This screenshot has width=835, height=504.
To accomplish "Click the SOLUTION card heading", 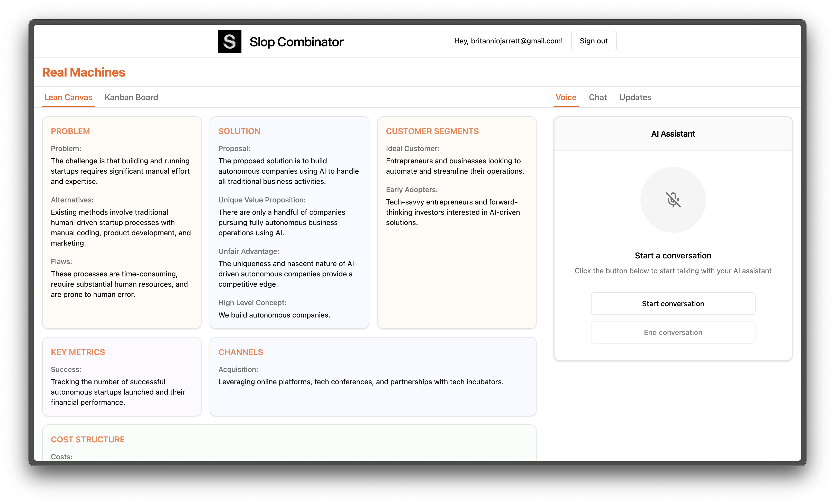I will (239, 131).
